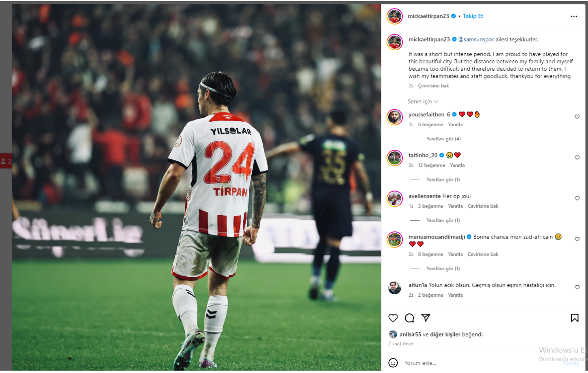Open @samsunspor mention link
Screen dimensions: 588x373
[476, 39]
